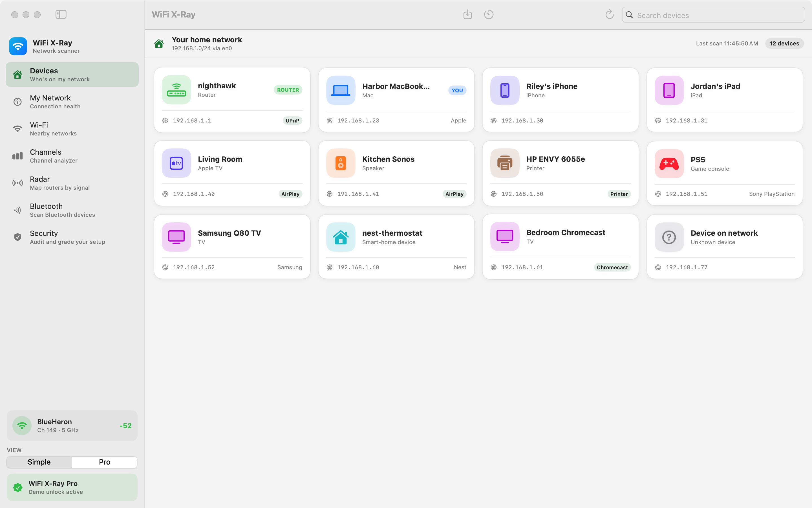Click the Channels bar chart icon

click(x=17, y=156)
